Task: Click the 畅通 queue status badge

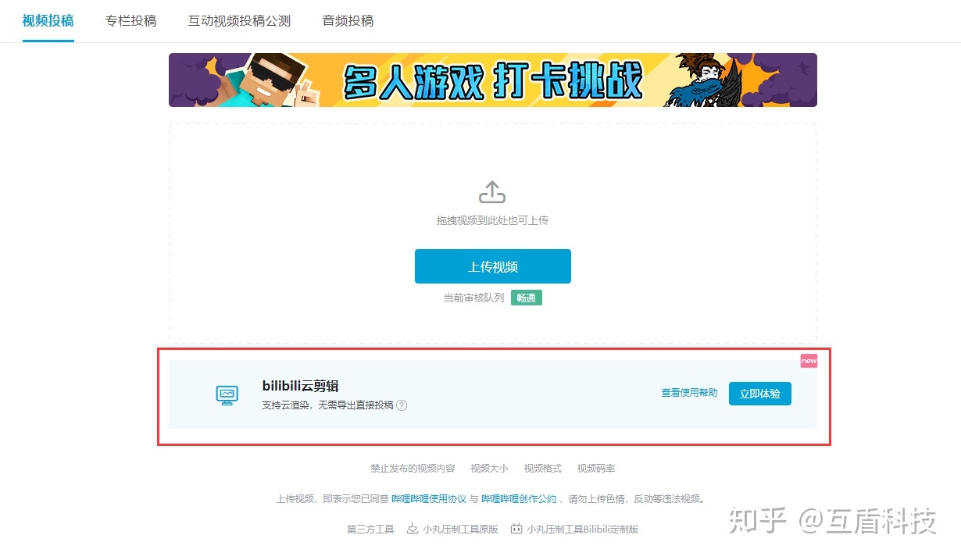Action: (527, 298)
